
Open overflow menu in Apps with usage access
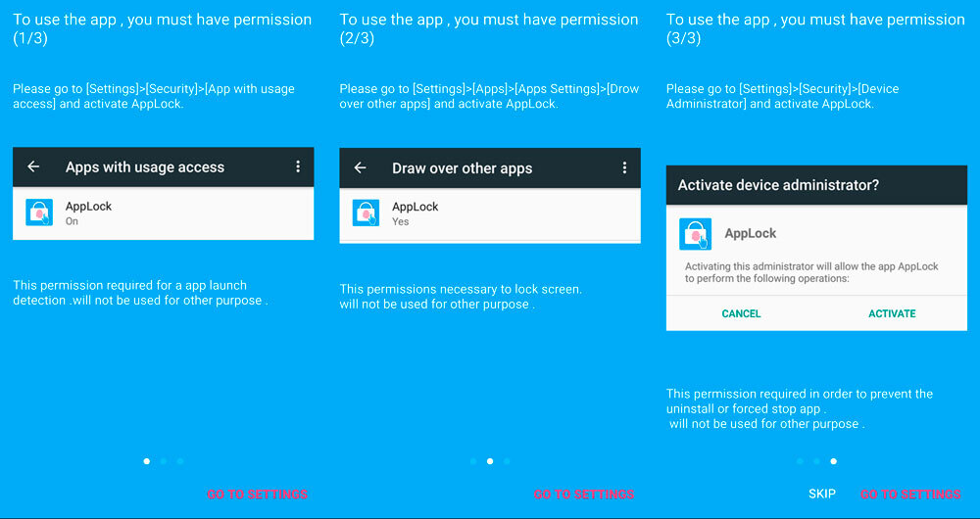coord(298,167)
